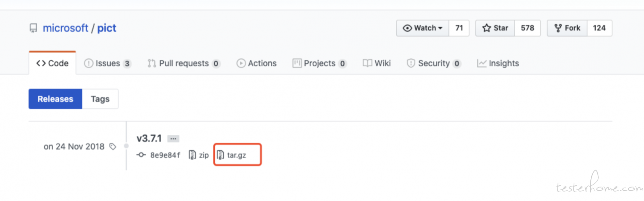Click the Issues exclamation circle icon
Screen dimensions: 644x201
(89, 63)
